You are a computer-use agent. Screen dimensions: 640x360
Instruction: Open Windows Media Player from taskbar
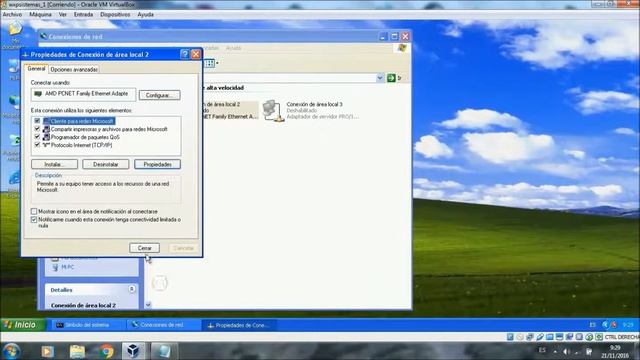(48, 351)
